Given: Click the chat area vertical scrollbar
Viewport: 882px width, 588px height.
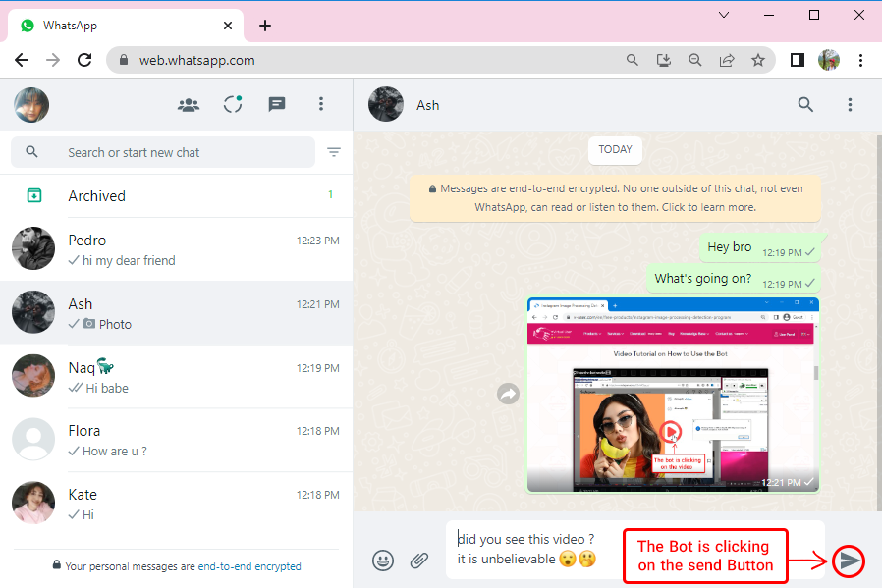Looking at the screenshot, I should (x=879, y=323).
